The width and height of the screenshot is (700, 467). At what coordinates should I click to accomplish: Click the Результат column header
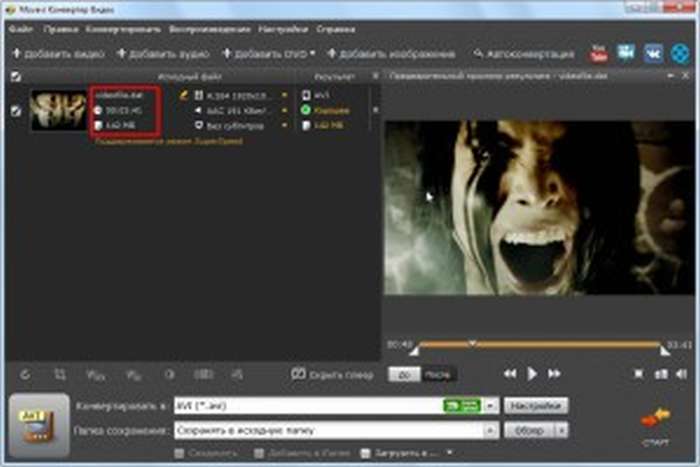335,77
